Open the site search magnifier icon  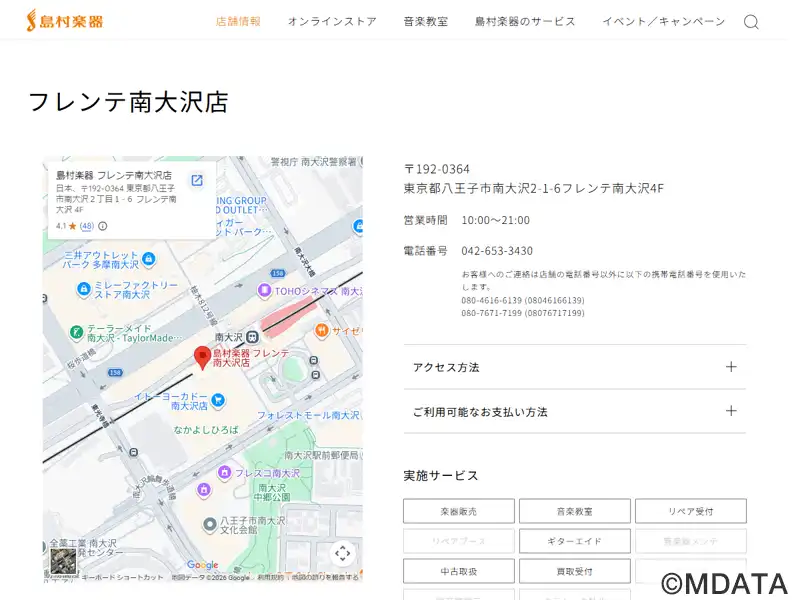point(751,22)
